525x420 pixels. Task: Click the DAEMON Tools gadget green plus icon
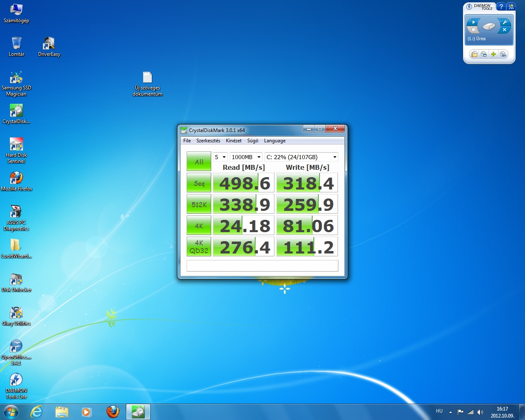pos(493,54)
